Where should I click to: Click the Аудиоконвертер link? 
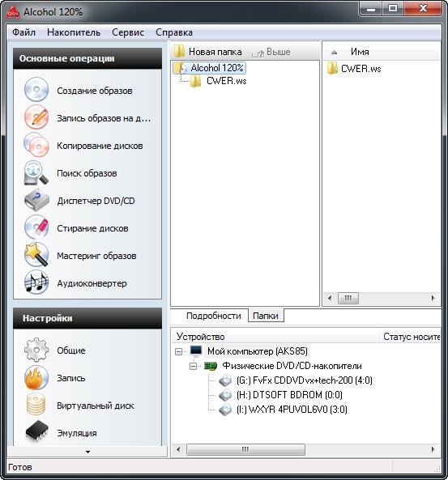coord(92,283)
